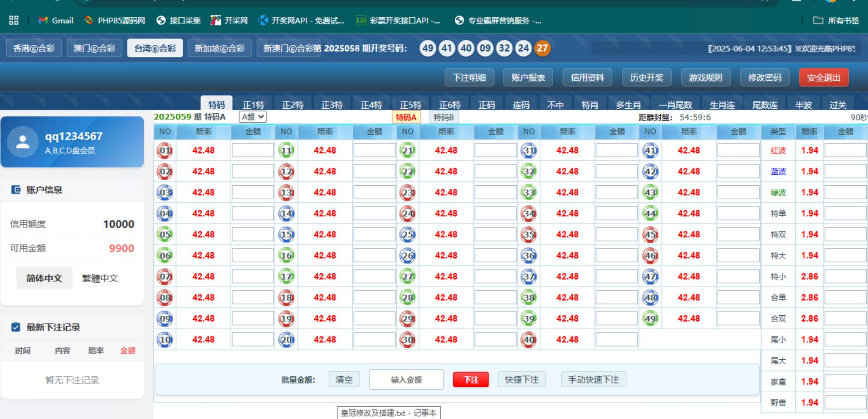868x419 pixels.
Task: Click the red number 01 ball
Action: (x=165, y=150)
